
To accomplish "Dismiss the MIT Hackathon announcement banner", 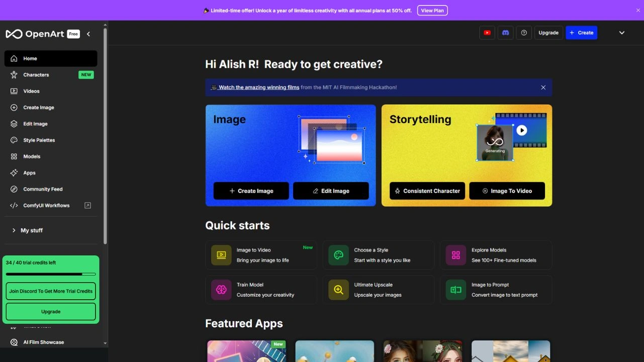I will click(x=543, y=87).
